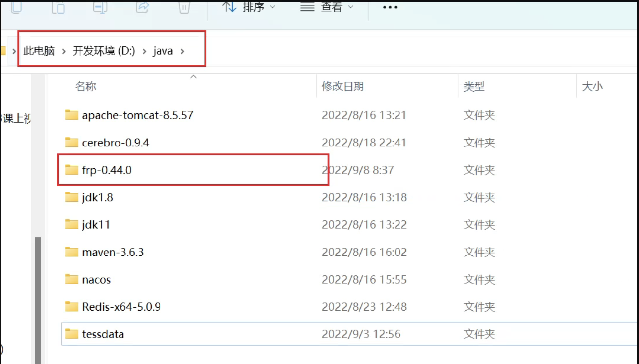Click the frp-0.44.0 folder icon
Viewport: 639px width, 364px height.
(x=71, y=169)
